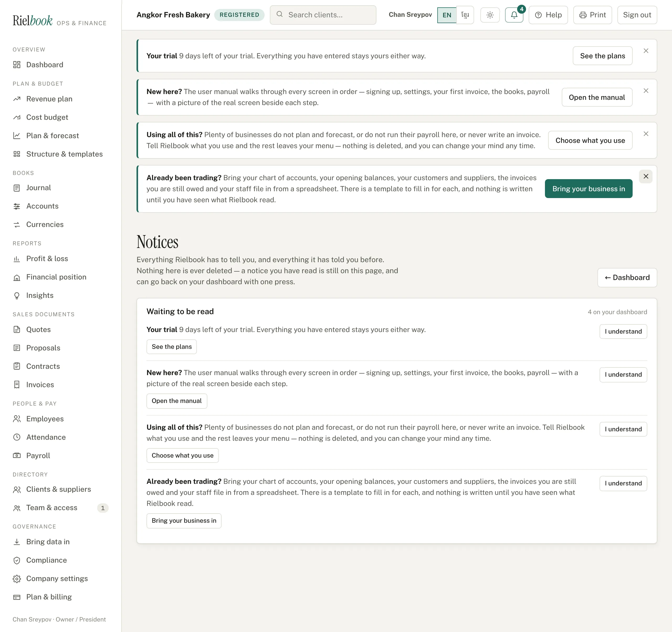Switch language to EN
This screenshot has height=632, width=672.
tap(447, 15)
